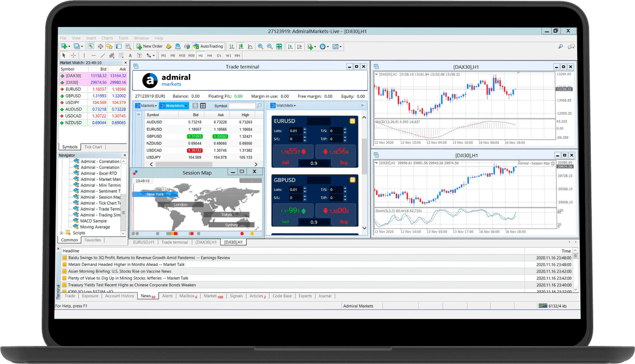Image resolution: width=635 pixels, height=364 pixels.
Task: Open the Tools menu
Action: [x=123, y=38]
